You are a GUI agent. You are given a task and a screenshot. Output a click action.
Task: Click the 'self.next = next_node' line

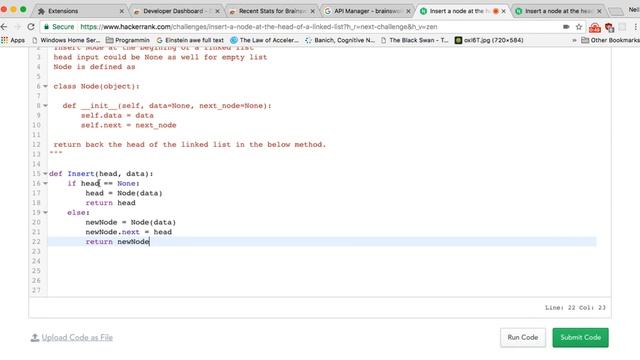point(129,125)
